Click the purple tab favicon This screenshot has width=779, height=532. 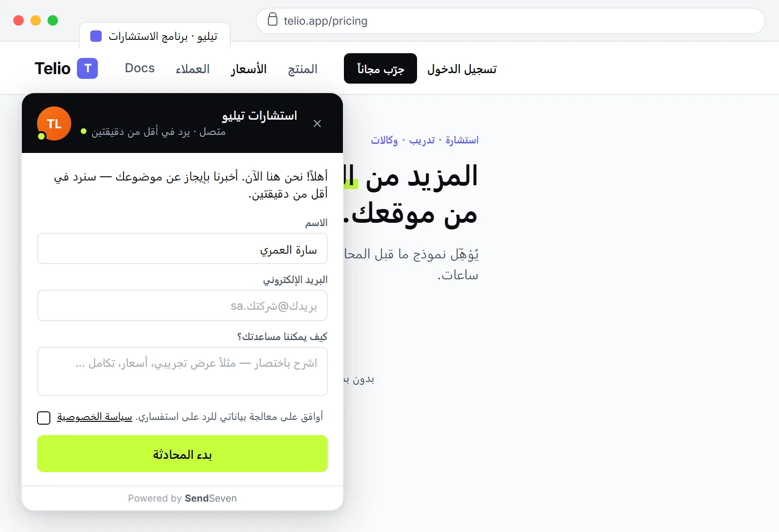point(96,36)
